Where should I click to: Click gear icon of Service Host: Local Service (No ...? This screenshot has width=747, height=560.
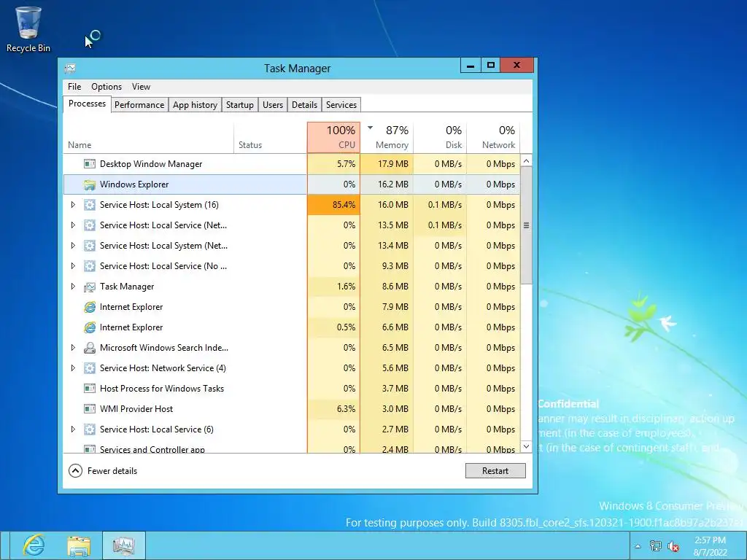[x=90, y=266]
